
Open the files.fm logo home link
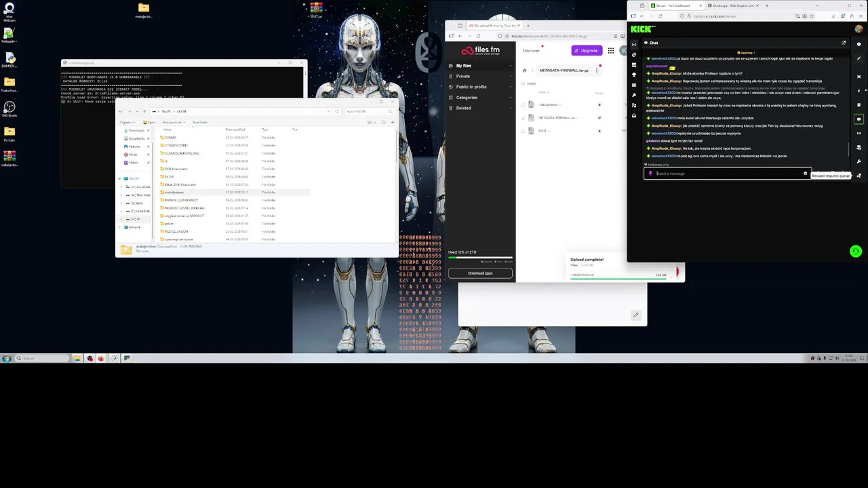pos(480,50)
